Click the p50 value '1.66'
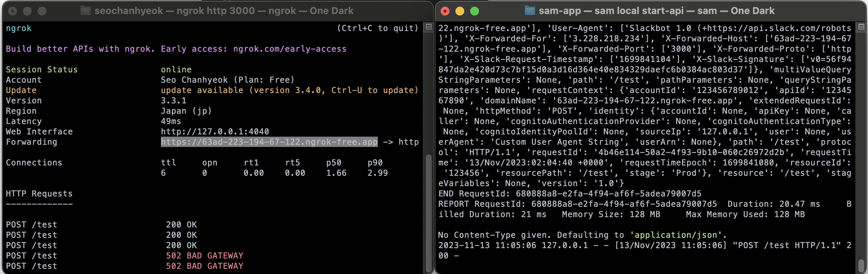The image size is (868, 274). point(336,173)
